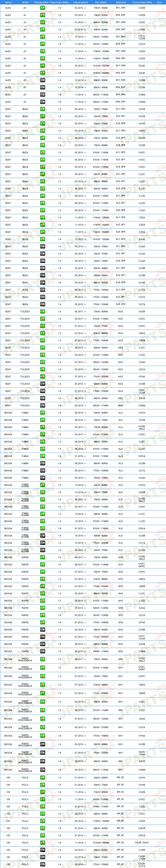This screenshot has width=166, height=868.
Task: Click the Moc silnika column header
Action: [x=101, y=2]
